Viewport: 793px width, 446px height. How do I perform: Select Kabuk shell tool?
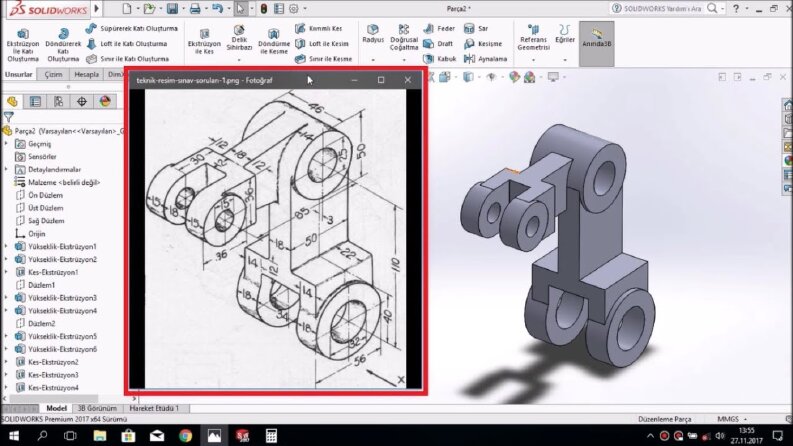pyautogui.click(x=439, y=59)
